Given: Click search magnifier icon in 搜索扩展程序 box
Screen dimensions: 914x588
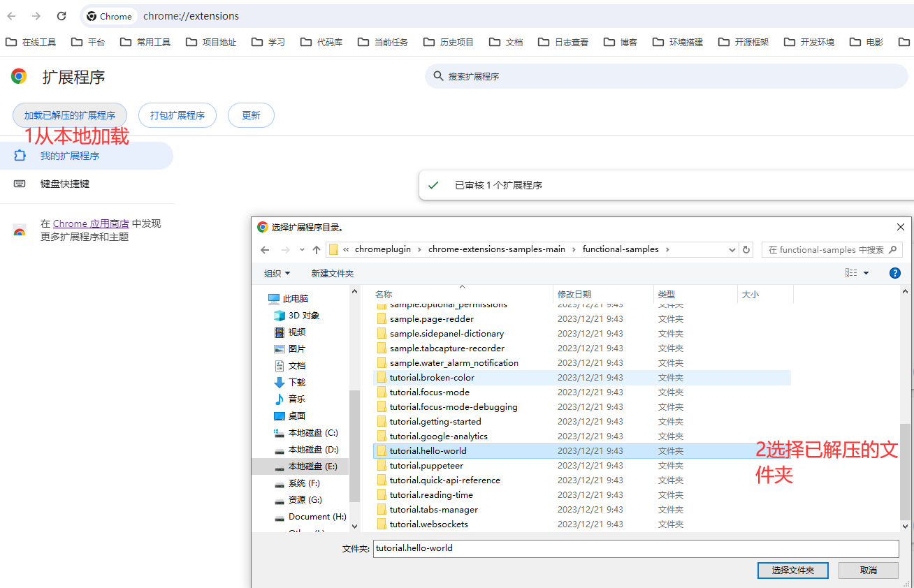Looking at the screenshot, I should click(438, 76).
